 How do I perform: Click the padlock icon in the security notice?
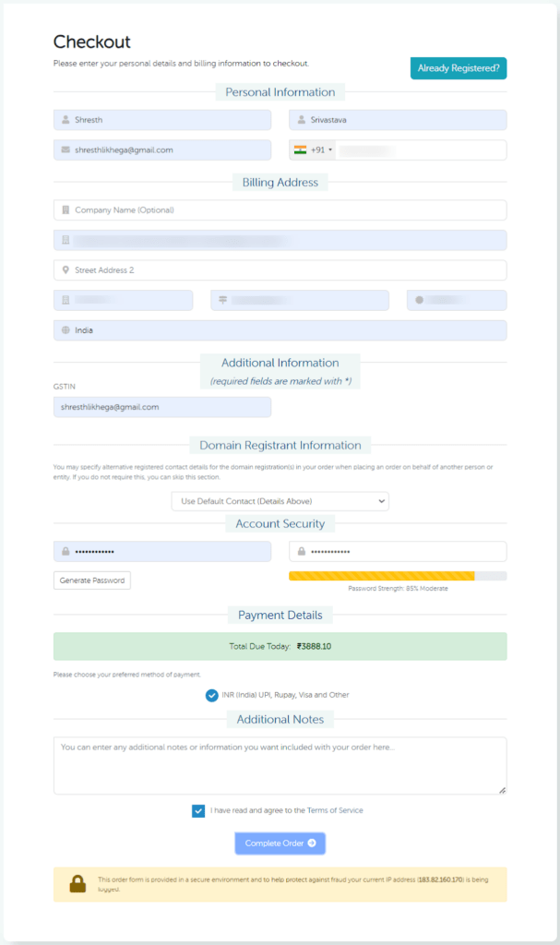pyautogui.click(x=78, y=883)
